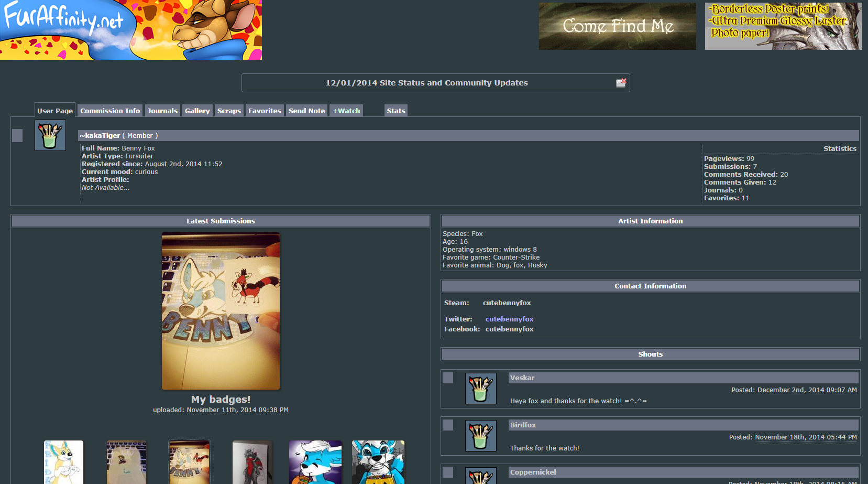The image size is (868, 484).
Task: Check the box next to Birdfox's shout
Action: 448,425
